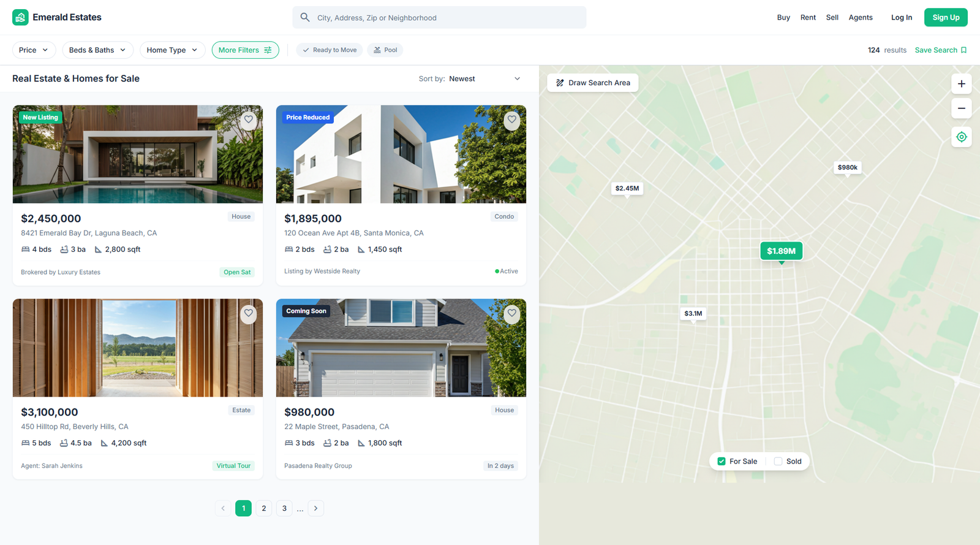
Task: Center map on my location
Action: click(x=961, y=137)
